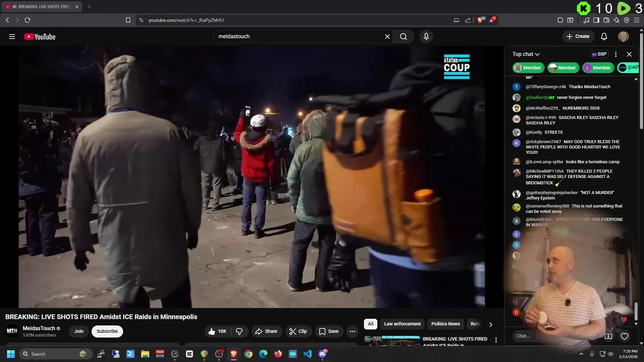Screen dimensions: 644x362
Task: Go to the YouTube home logo
Action: click(40, 36)
